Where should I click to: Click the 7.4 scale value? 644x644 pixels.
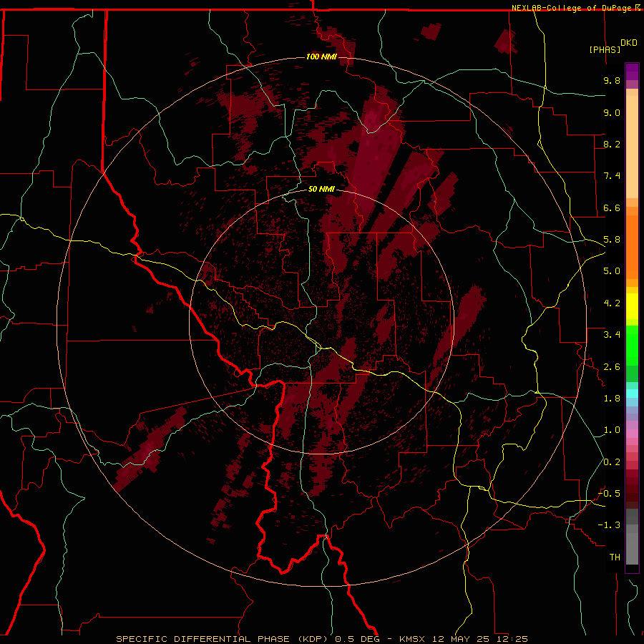[x=612, y=176]
